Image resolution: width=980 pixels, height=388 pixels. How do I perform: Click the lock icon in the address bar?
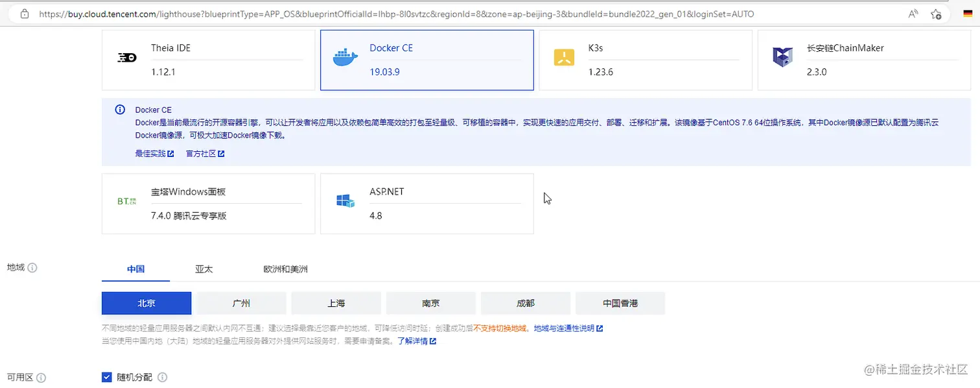point(25,14)
